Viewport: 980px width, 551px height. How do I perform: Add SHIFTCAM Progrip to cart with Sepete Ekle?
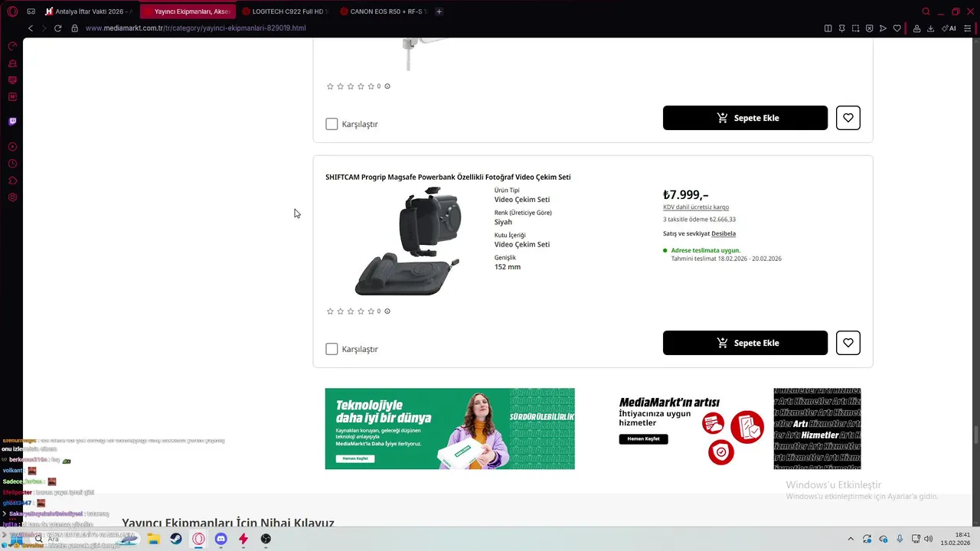745,343
